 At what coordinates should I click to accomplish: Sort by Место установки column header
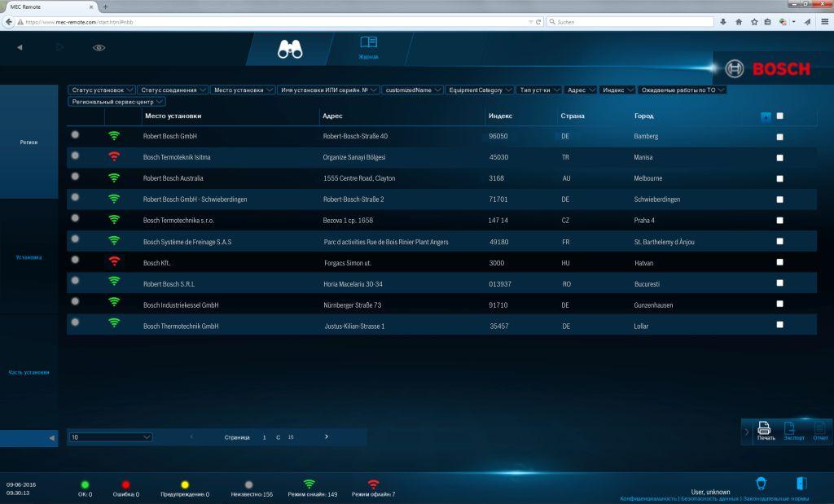tap(173, 116)
